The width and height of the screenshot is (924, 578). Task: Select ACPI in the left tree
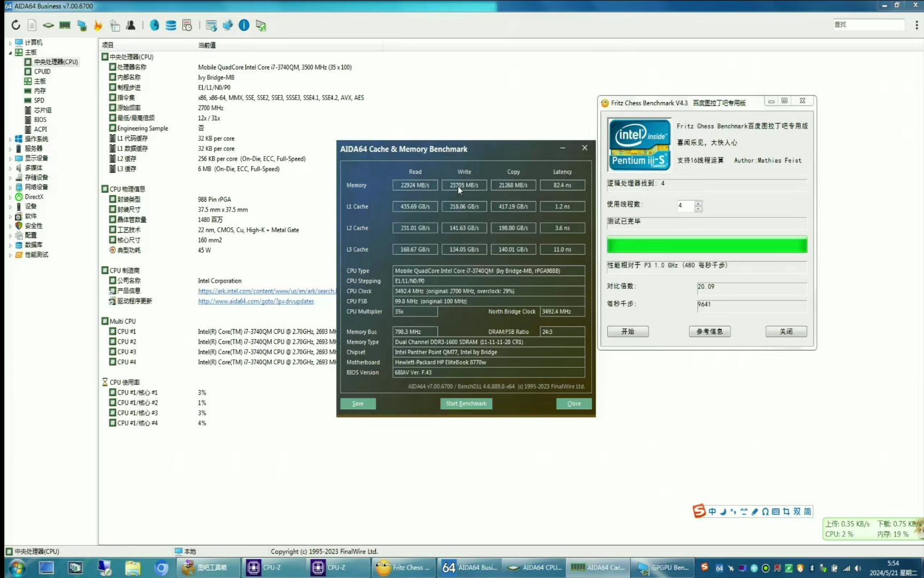click(41, 129)
